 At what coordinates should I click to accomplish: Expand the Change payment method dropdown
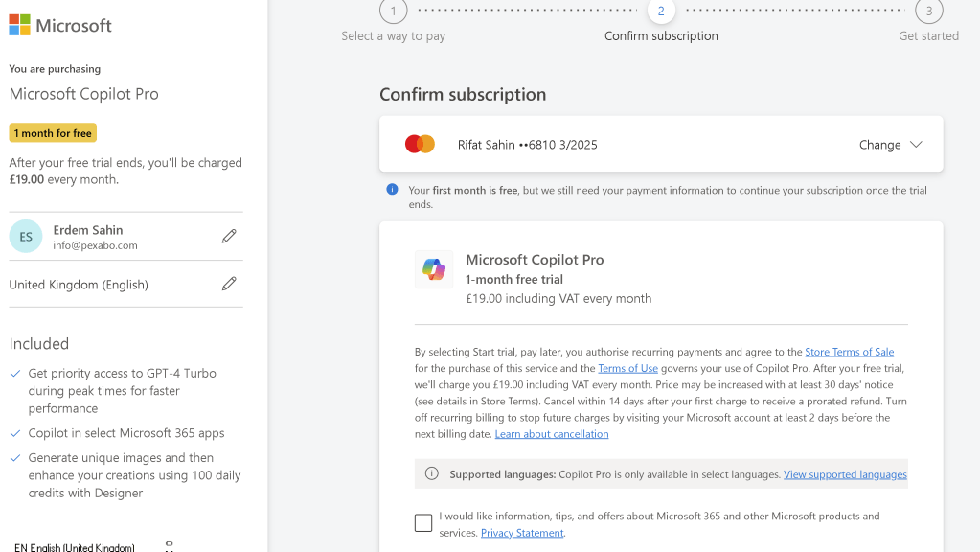click(x=890, y=145)
